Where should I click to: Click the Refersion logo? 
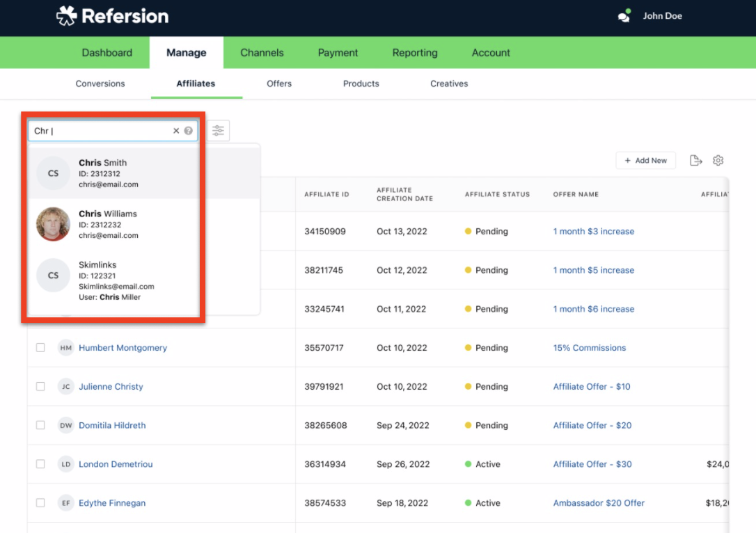(111, 15)
